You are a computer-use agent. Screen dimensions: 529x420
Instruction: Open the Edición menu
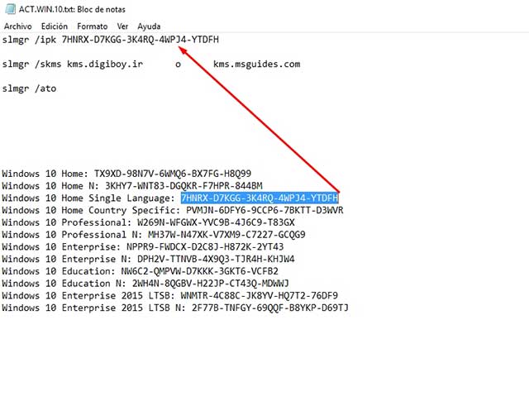pyautogui.click(x=55, y=26)
